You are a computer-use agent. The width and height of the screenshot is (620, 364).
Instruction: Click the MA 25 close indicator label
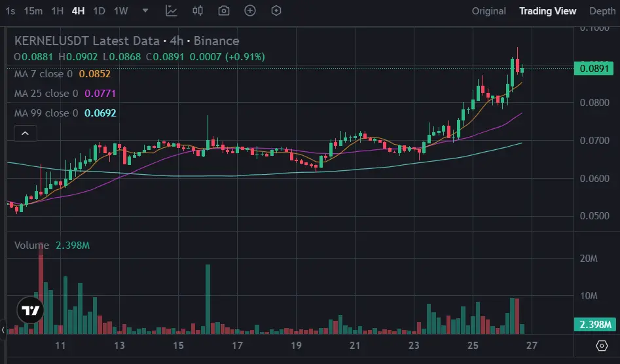(x=46, y=93)
